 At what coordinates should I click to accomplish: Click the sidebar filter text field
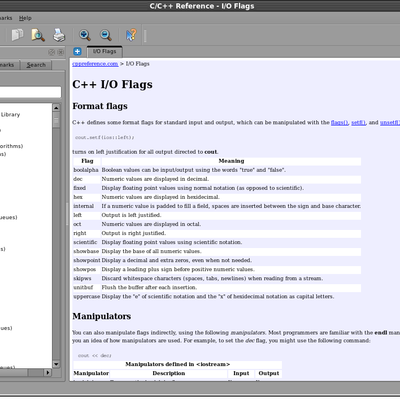click(30, 92)
